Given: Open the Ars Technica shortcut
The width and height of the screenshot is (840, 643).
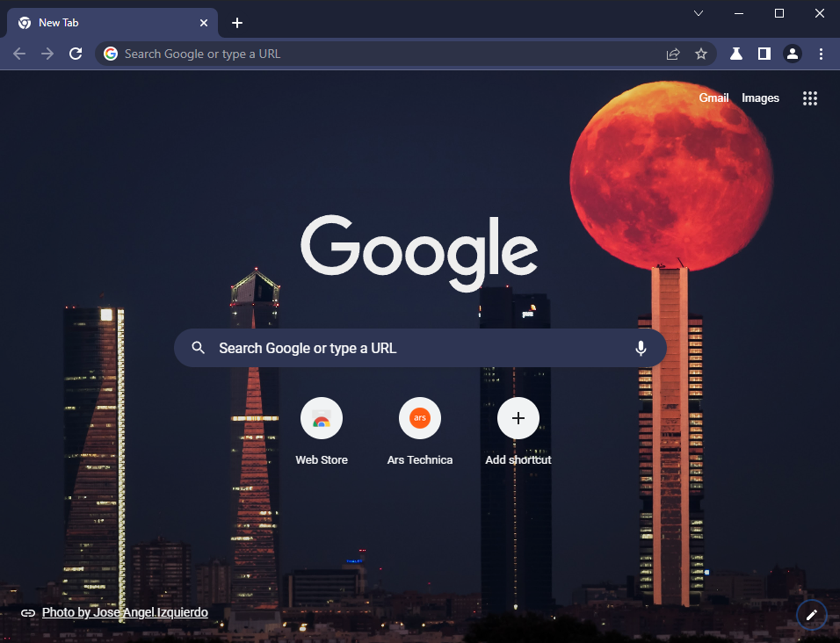Looking at the screenshot, I should [x=420, y=418].
